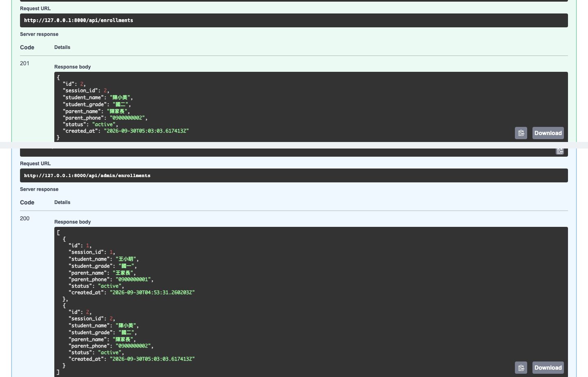Click the parent phone value "0900000001"

(133, 279)
